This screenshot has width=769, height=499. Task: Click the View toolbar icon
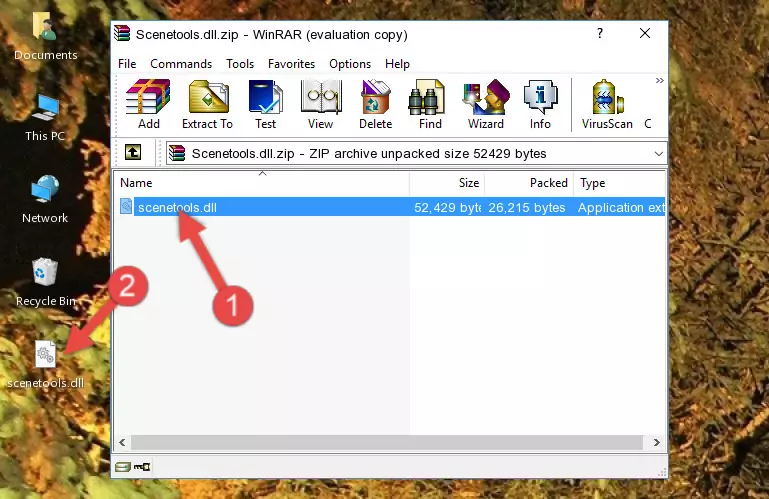click(321, 105)
